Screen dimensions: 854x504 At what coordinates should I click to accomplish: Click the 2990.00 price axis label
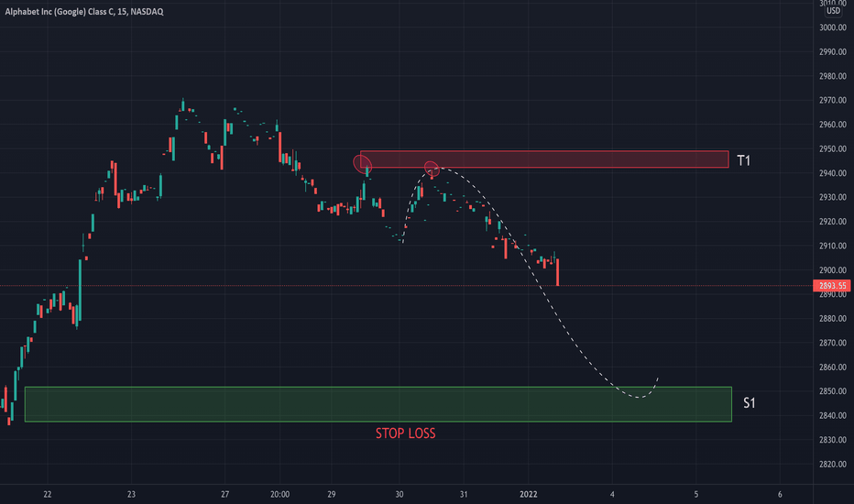pos(833,51)
